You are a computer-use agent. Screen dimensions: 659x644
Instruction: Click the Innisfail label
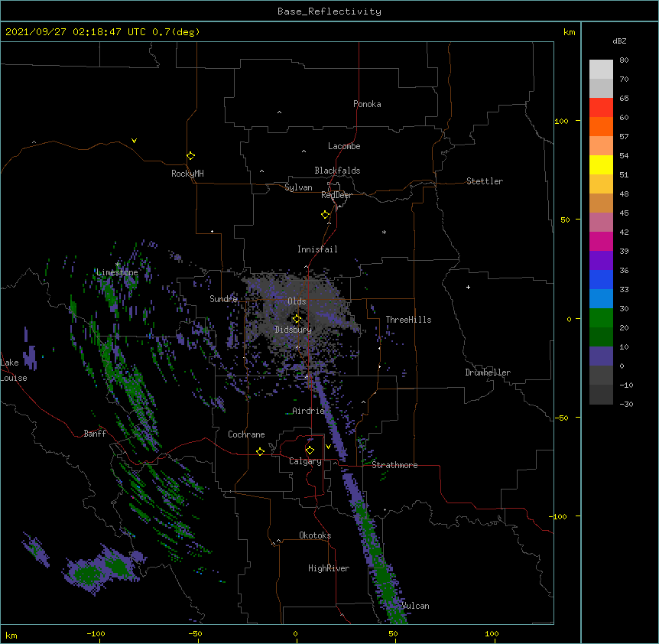click(317, 249)
